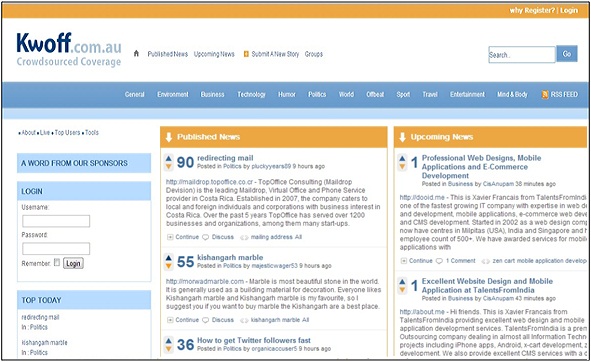Image resolution: width=591 pixels, height=362 pixels.
Task: Open user pluckyyears89 profile
Action: click(x=271, y=166)
